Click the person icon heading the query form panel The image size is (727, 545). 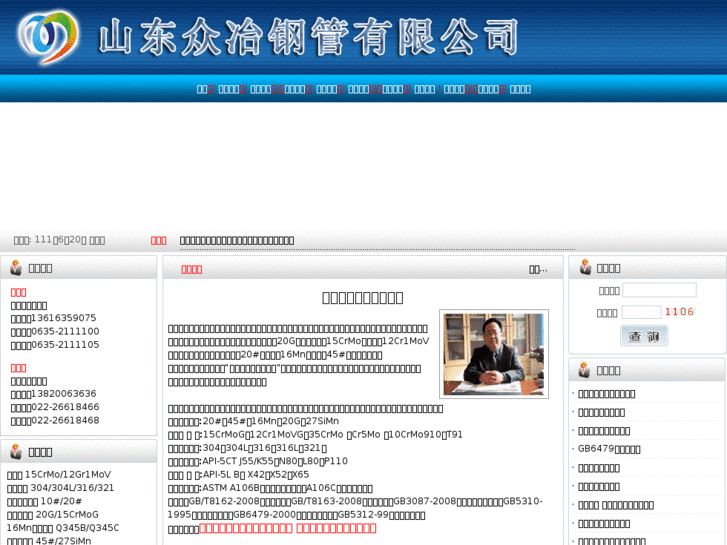pos(585,267)
